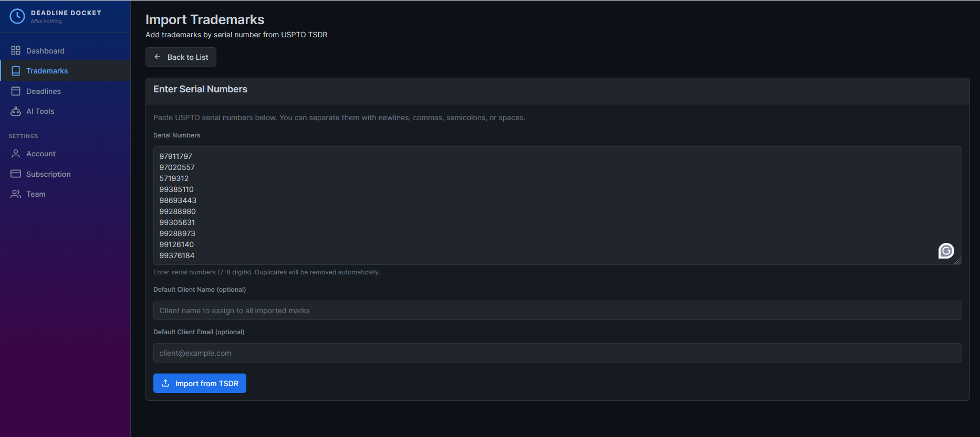Screen dimensions: 980x437
Task: Click the AI Tools robot icon
Action: coord(16,111)
